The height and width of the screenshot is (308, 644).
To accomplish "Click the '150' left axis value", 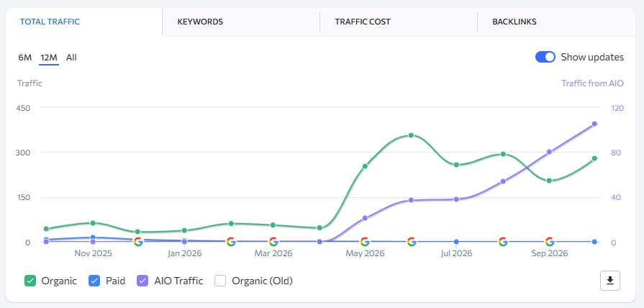I will [23, 197].
